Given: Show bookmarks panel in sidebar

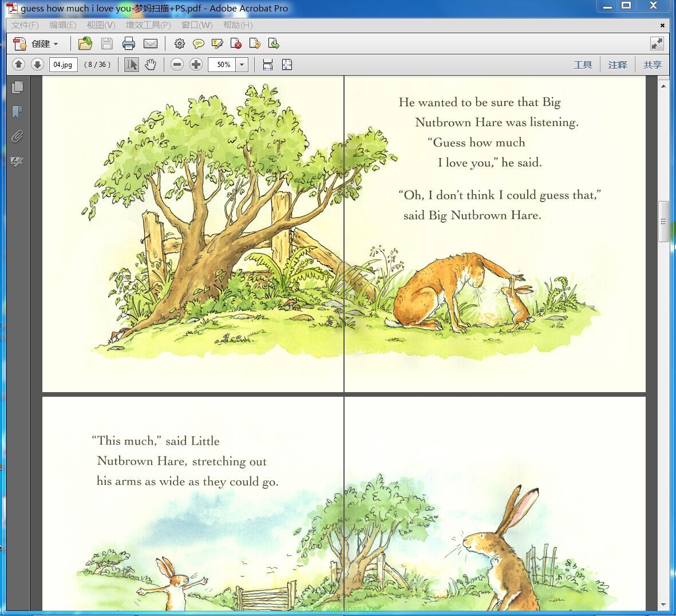Looking at the screenshot, I should [x=17, y=112].
